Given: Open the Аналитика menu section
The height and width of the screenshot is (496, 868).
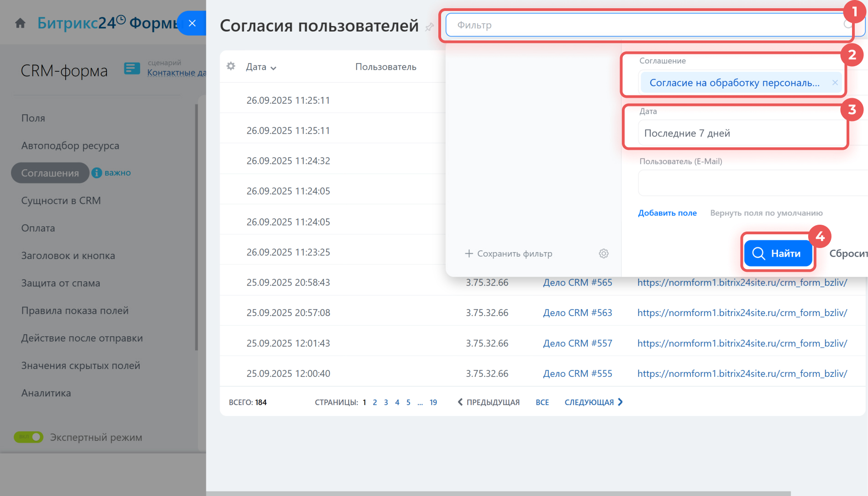Looking at the screenshot, I should (x=46, y=393).
